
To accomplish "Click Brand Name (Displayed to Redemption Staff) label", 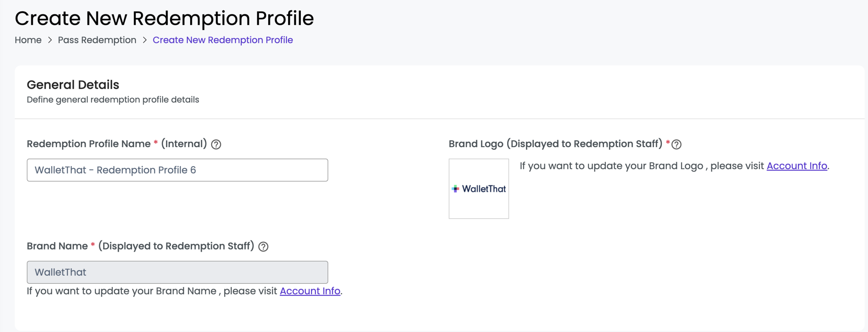I will coord(140,246).
